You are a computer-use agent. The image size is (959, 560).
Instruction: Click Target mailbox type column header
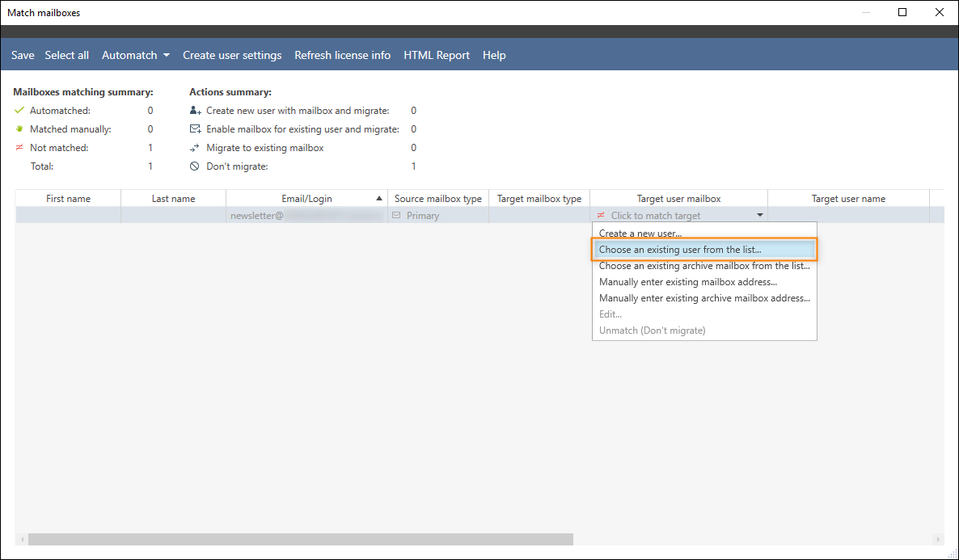[x=539, y=199]
